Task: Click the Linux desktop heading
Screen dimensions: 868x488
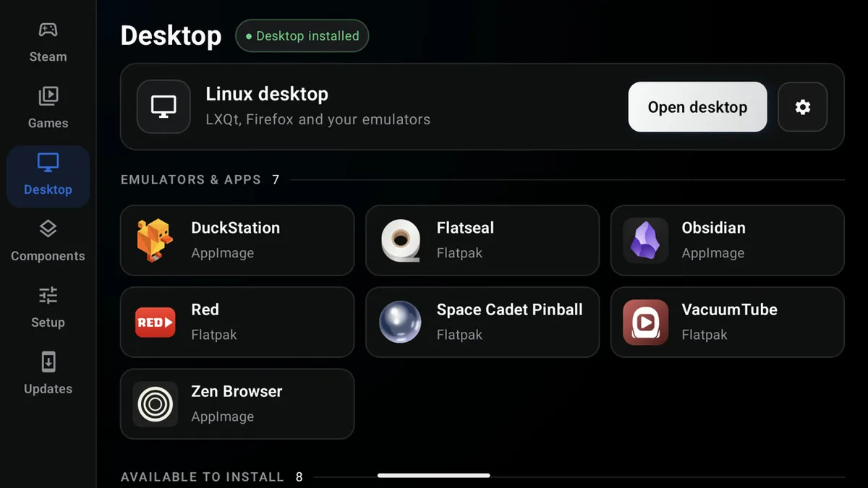Action: click(267, 94)
